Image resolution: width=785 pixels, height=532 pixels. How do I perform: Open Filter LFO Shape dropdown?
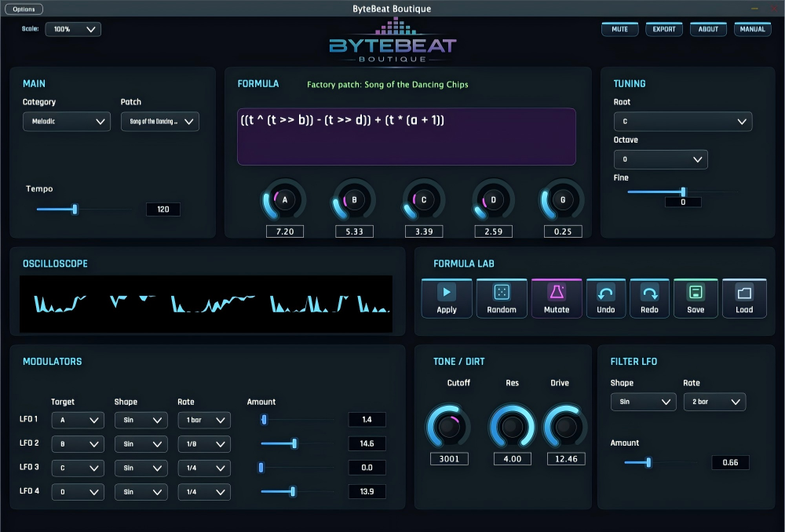pyautogui.click(x=644, y=402)
